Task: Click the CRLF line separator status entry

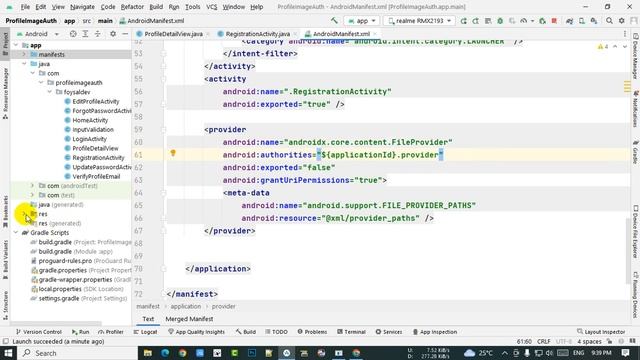Action: click(544, 341)
